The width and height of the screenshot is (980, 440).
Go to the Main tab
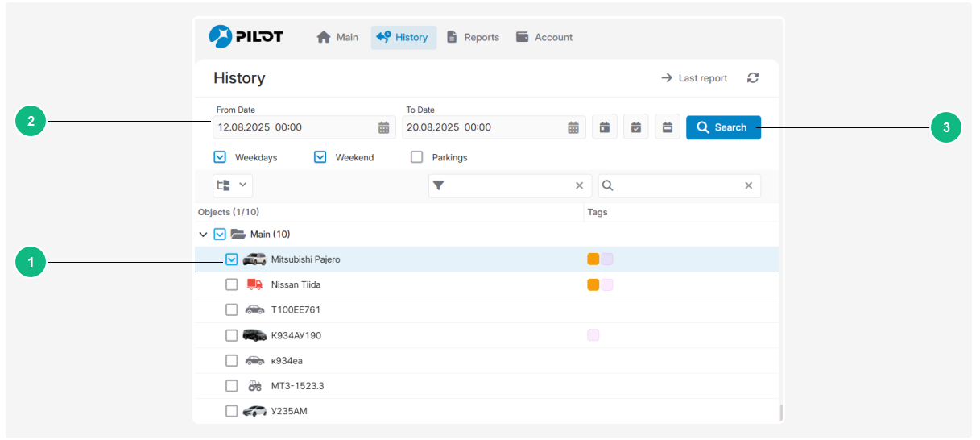pyautogui.click(x=337, y=37)
